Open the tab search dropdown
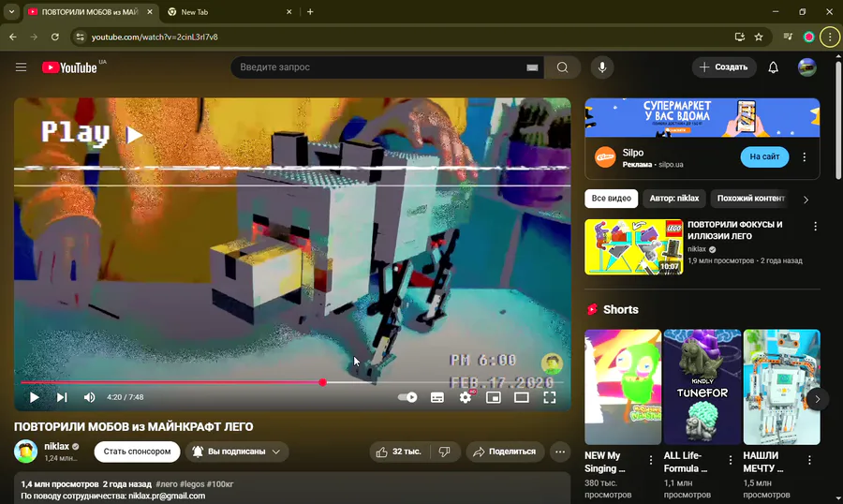843x504 pixels. 11,11
